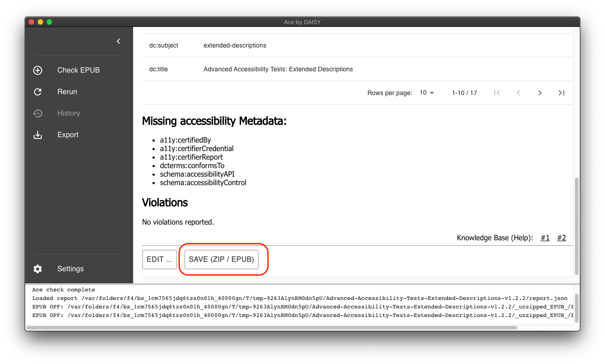Click the History clock icon
Image resolution: width=605 pixels, height=364 pixels.
tap(38, 113)
